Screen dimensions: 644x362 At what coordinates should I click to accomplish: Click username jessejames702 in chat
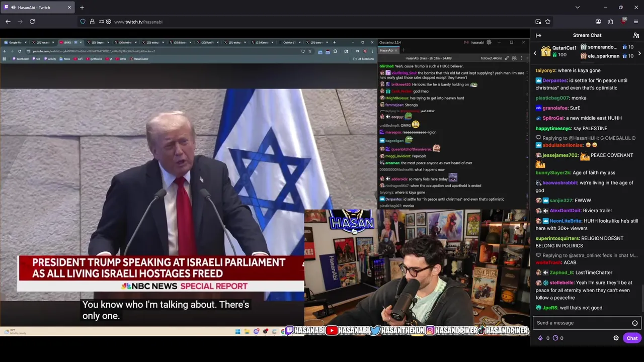tap(560, 155)
